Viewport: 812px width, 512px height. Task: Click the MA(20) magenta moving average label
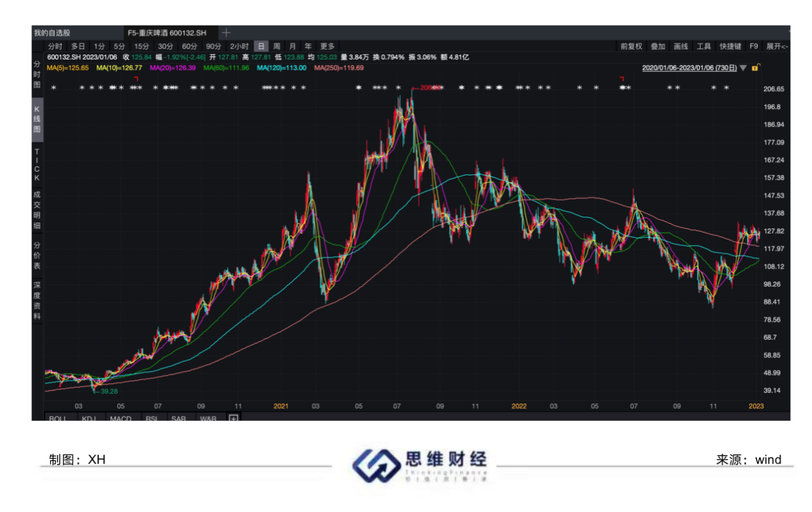coord(172,67)
